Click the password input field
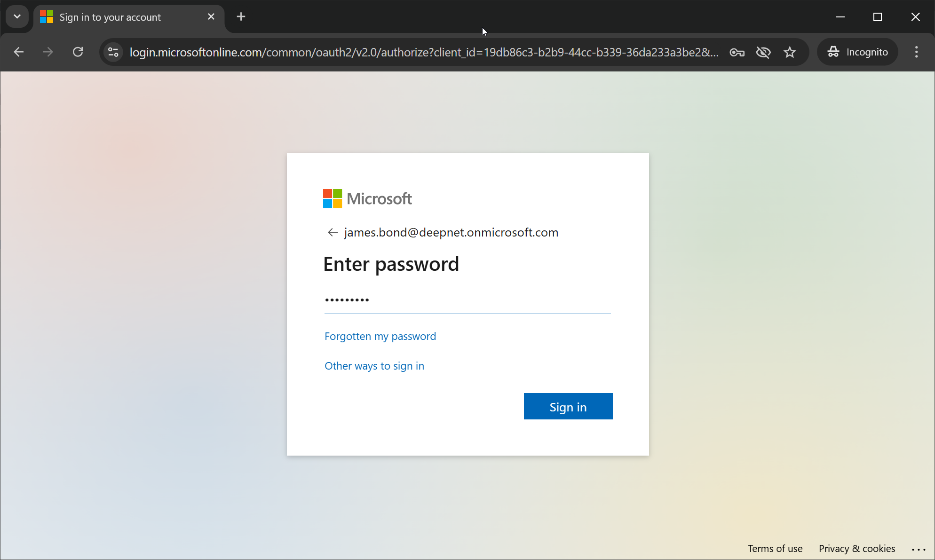The width and height of the screenshot is (935, 560). point(467,300)
